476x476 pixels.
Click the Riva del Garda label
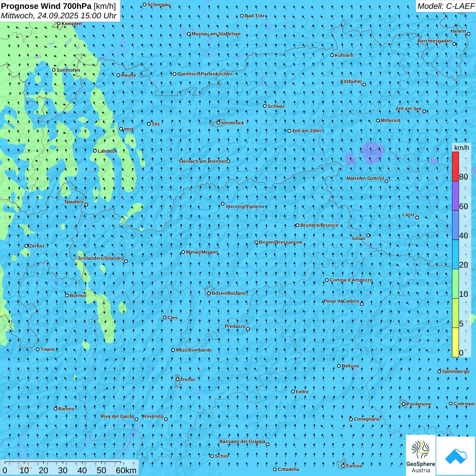(x=117, y=416)
